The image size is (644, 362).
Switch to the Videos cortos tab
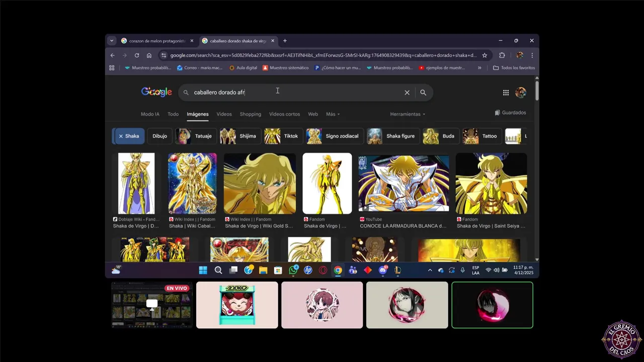[284, 114]
